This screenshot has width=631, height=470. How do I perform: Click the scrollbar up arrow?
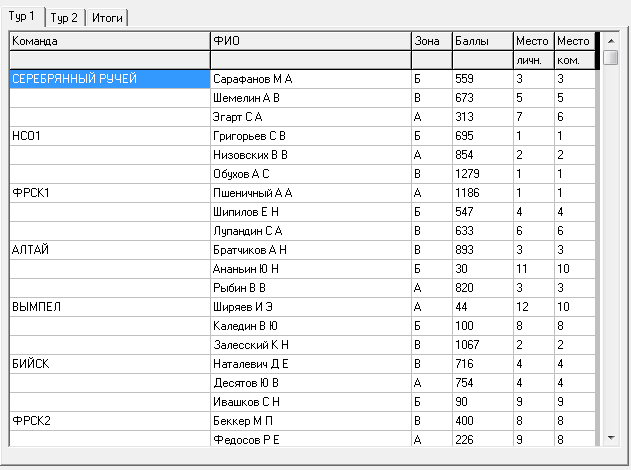pos(611,41)
